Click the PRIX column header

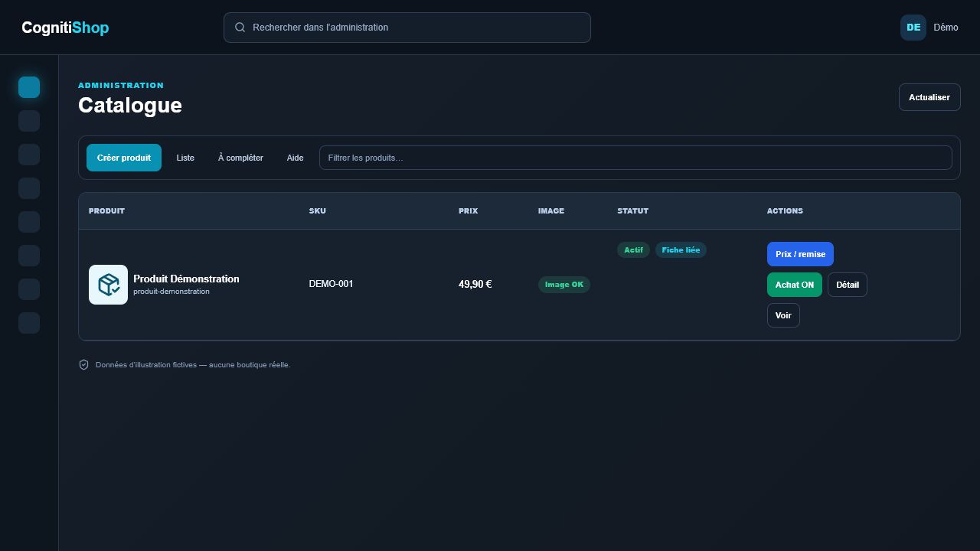click(468, 211)
